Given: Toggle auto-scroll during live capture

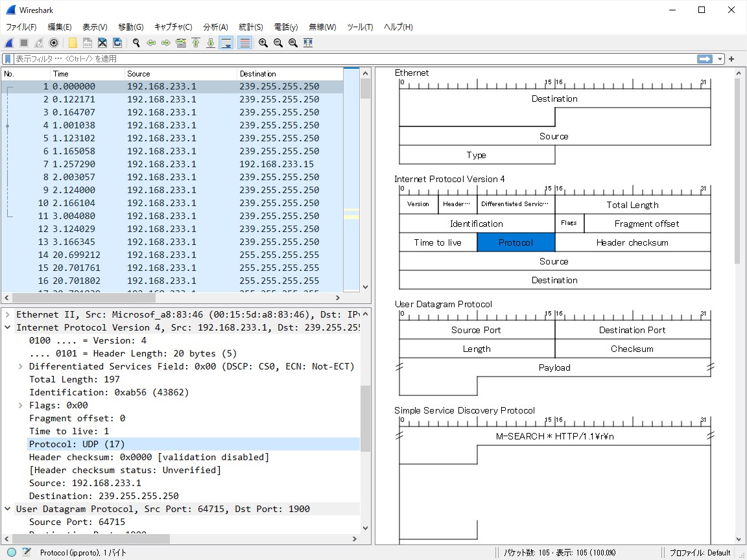Looking at the screenshot, I should [226, 43].
